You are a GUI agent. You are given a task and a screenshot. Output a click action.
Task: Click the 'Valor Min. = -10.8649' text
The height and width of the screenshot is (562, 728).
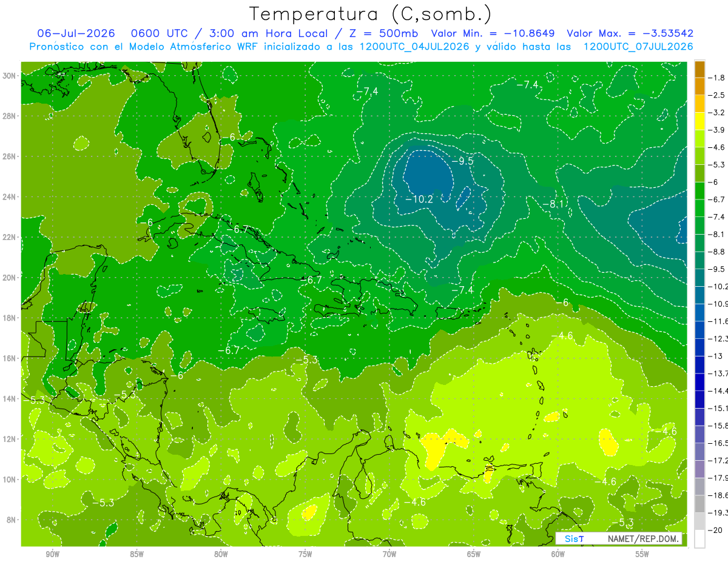(x=494, y=33)
